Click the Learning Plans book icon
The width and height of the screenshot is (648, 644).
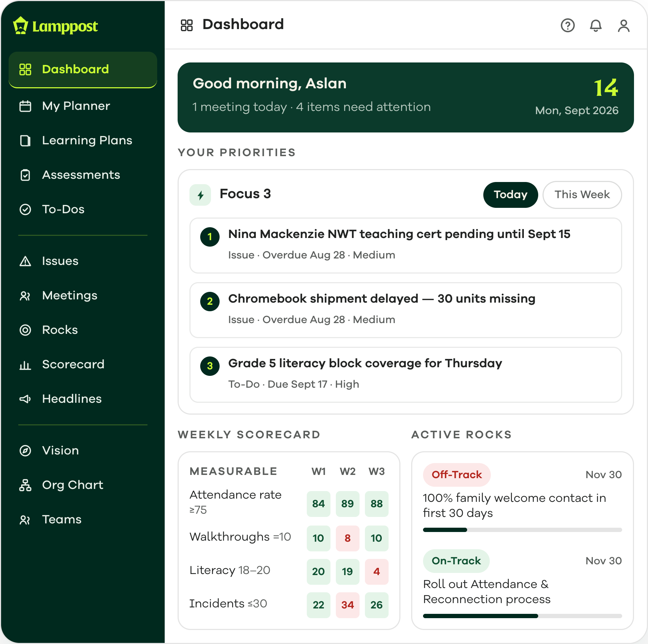tap(25, 140)
